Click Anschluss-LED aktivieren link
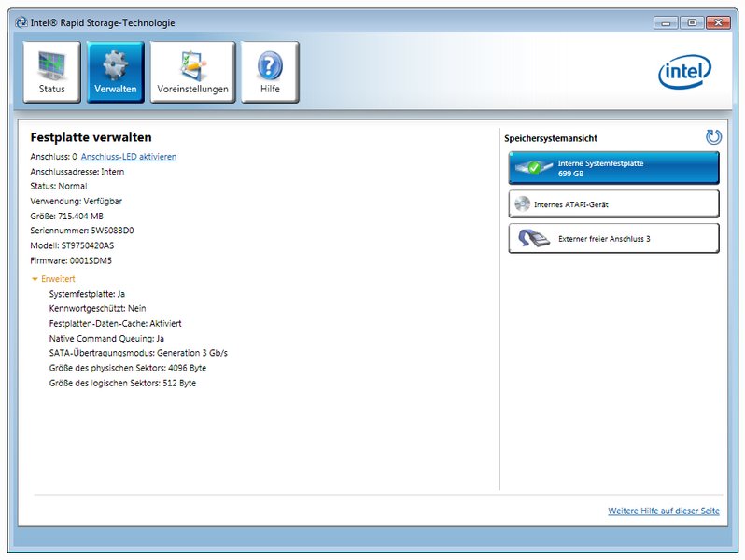Image resolution: width=745 pixels, height=560 pixels. pyautogui.click(x=129, y=156)
